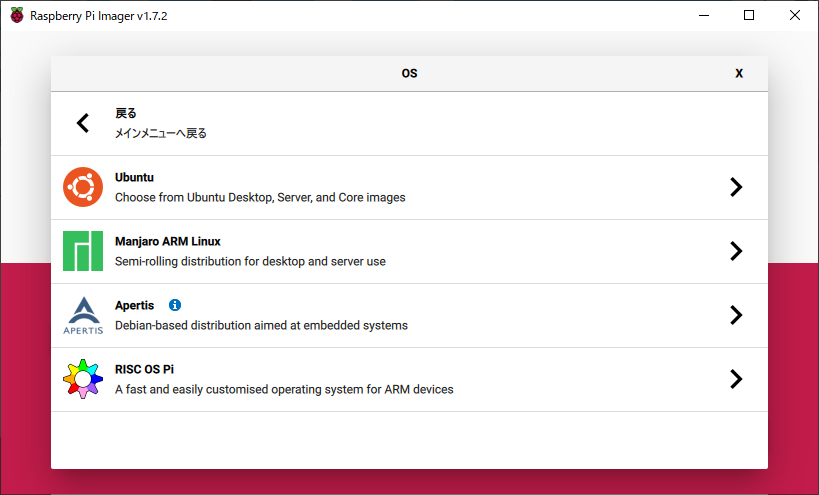Select the 戻る menu entry
This screenshot has width=819, height=495.
click(x=410, y=124)
